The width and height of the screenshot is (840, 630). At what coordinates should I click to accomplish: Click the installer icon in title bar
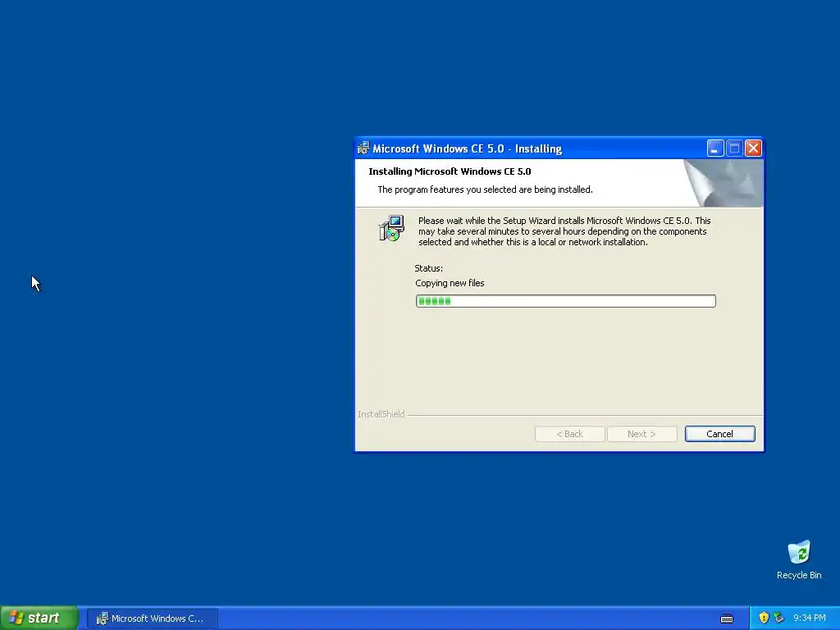[x=363, y=148]
